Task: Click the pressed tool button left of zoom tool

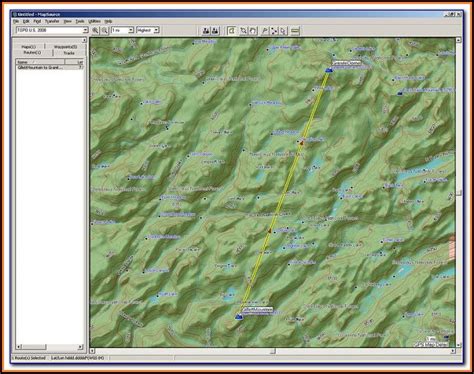Action: click(232, 31)
